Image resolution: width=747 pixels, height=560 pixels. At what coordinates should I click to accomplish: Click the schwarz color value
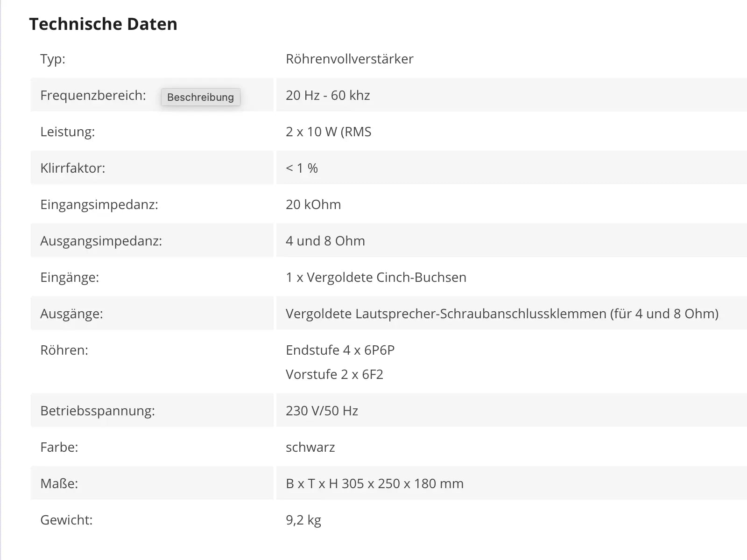click(310, 447)
